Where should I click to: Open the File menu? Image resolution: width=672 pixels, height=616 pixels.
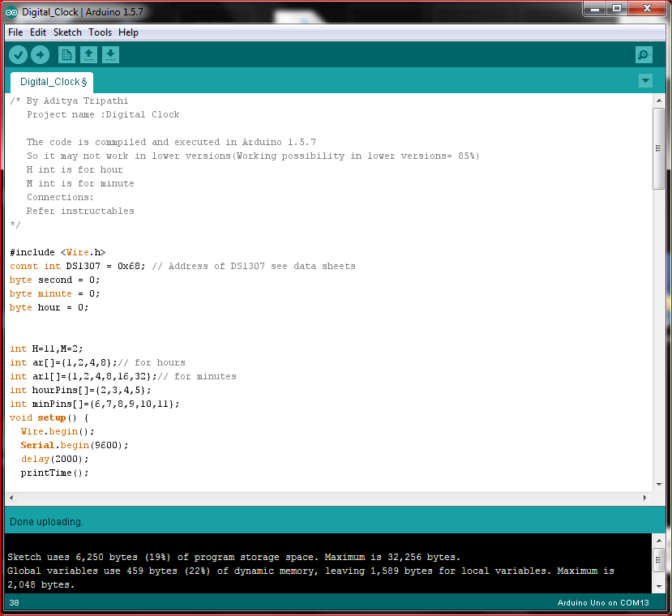[x=15, y=32]
